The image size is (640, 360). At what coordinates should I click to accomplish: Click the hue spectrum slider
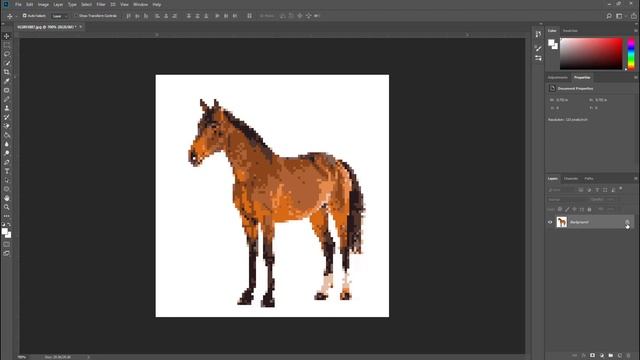(x=631, y=53)
